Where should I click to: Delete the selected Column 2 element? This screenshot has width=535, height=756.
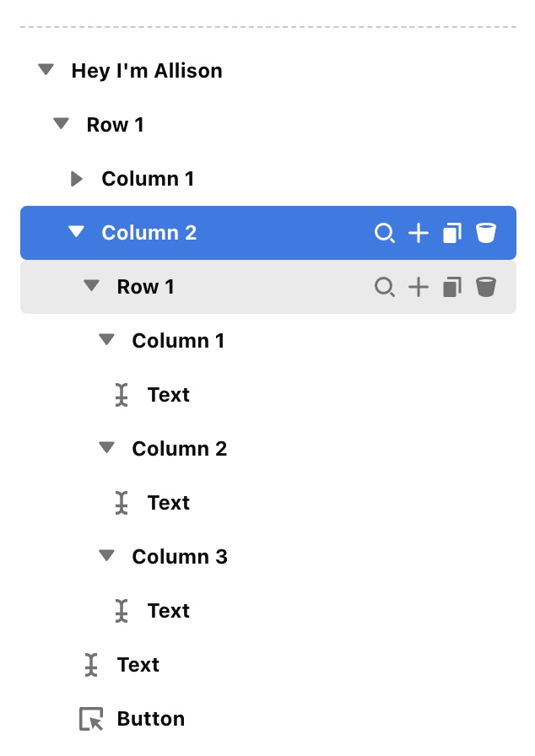[485, 233]
